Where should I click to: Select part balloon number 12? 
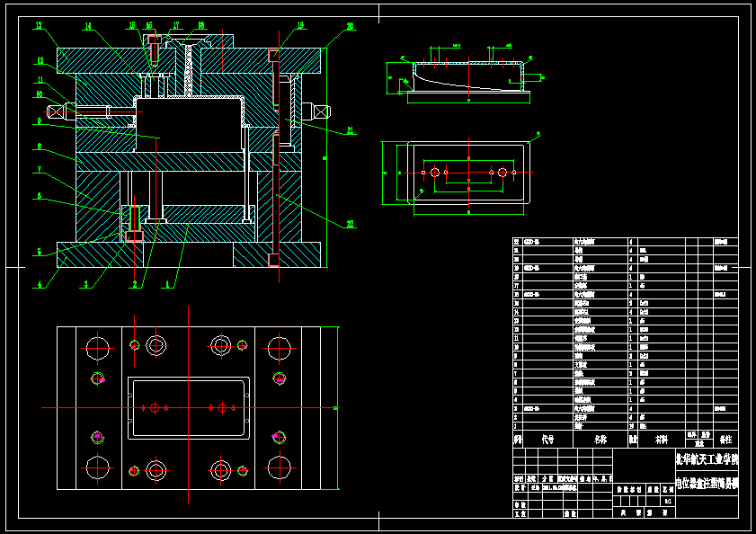(x=40, y=60)
